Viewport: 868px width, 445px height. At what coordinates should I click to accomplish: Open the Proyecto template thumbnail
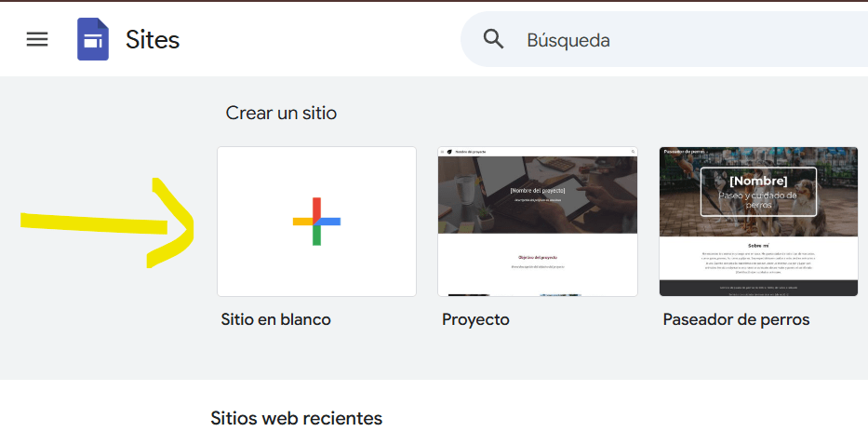538,222
